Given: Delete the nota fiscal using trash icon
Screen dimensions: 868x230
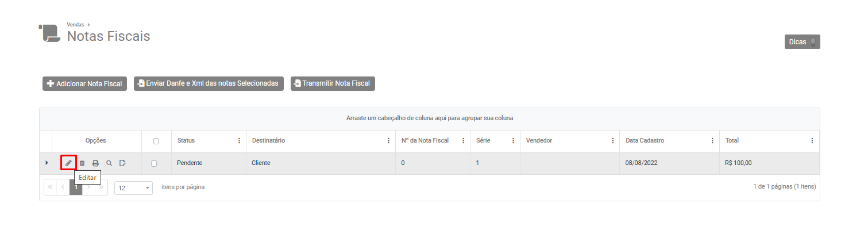Looking at the screenshot, I should tap(82, 163).
